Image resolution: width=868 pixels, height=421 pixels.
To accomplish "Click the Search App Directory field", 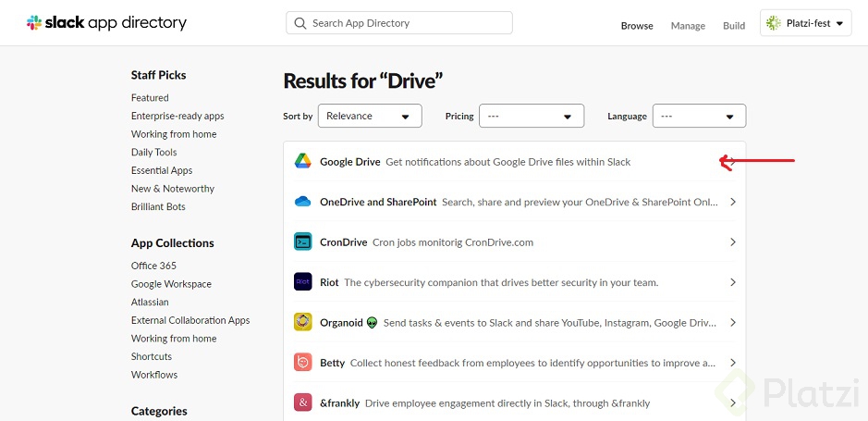I will coord(399,23).
